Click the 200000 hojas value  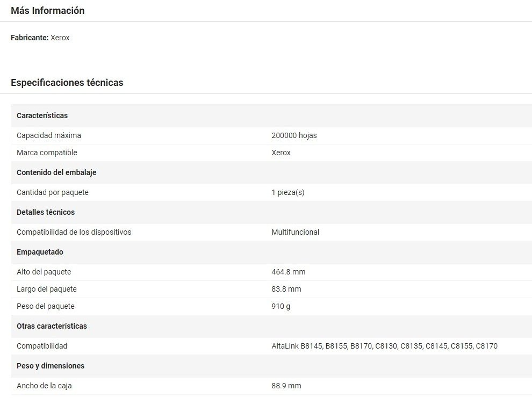pyautogui.click(x=294, y=135)
